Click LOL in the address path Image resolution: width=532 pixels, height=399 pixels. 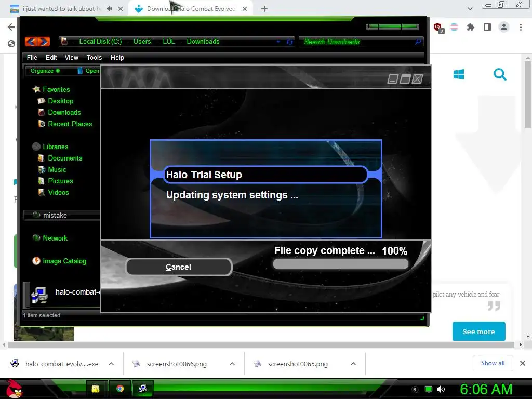point(169,42)
